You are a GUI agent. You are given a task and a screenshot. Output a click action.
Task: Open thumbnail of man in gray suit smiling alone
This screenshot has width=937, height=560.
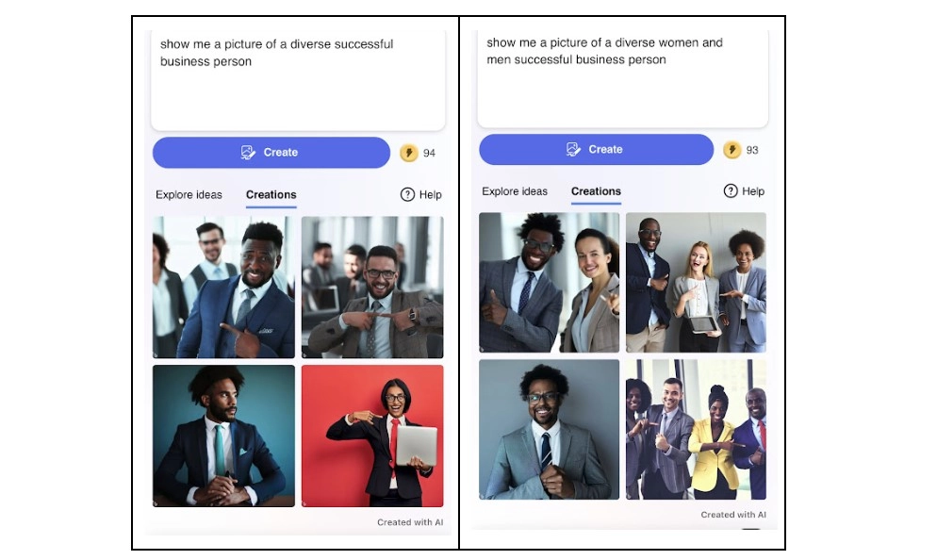[x=550, y=429]
